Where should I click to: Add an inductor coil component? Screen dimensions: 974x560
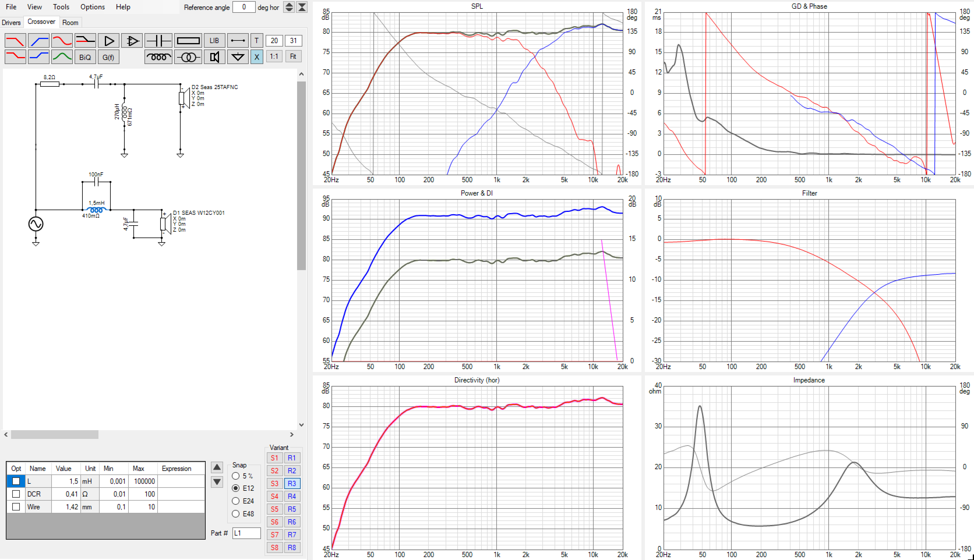(x=158, y=57)
